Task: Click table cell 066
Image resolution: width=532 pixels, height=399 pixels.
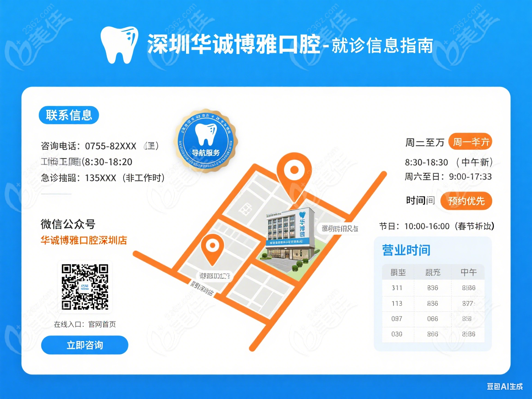Action: 433,319
